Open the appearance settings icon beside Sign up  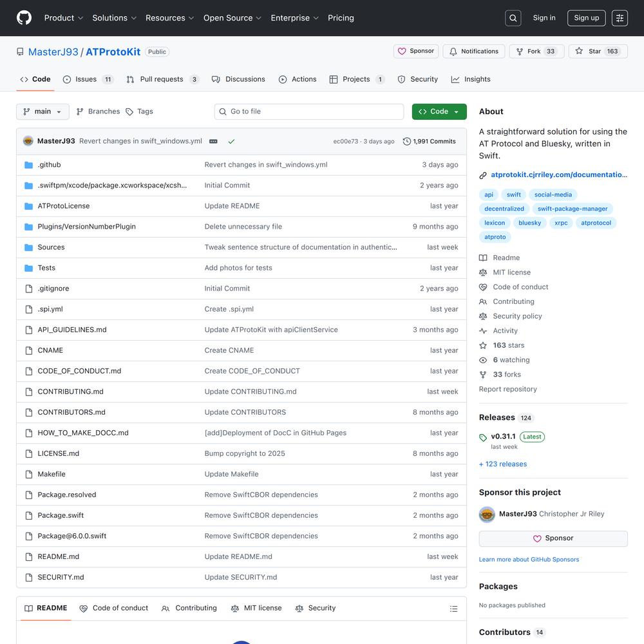tap(620, 18)
